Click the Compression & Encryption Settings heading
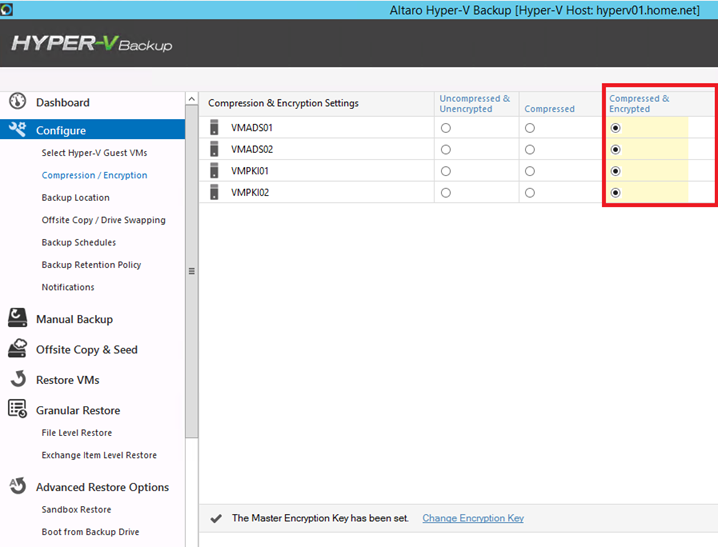Image resolution: width=718 pixels, height=547 pixels. click(283, 103)
